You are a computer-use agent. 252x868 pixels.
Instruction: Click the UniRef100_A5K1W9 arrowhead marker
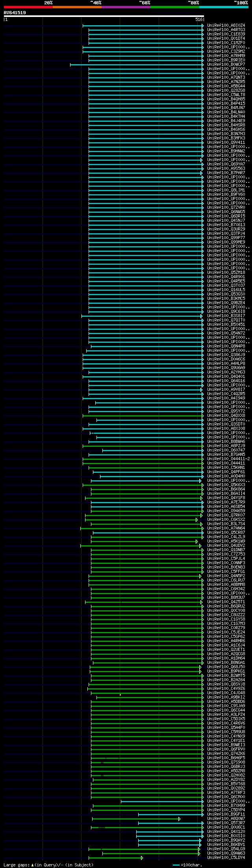pos(197,541)
